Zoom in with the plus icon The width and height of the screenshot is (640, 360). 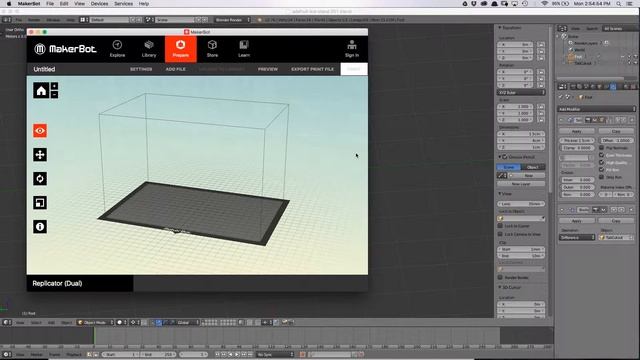[54, 86]
